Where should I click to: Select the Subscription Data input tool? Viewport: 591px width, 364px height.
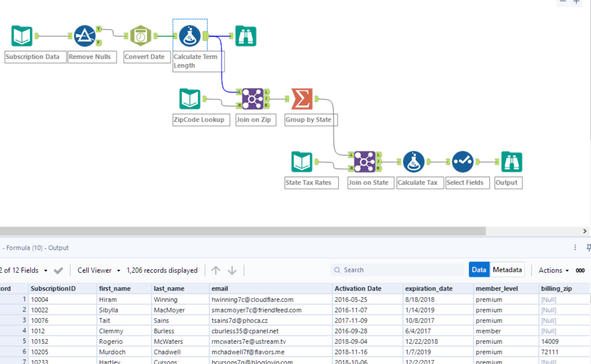pos(22,36)
